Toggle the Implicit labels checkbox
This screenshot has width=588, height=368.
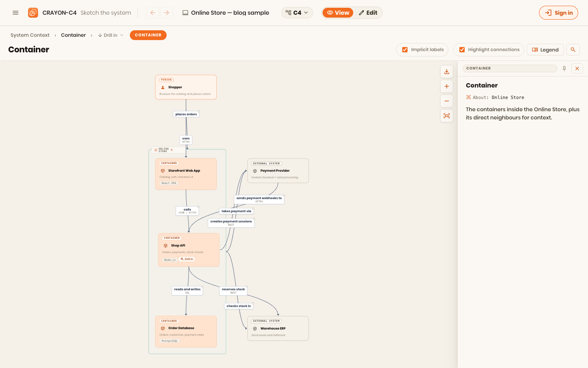[405, 50]
